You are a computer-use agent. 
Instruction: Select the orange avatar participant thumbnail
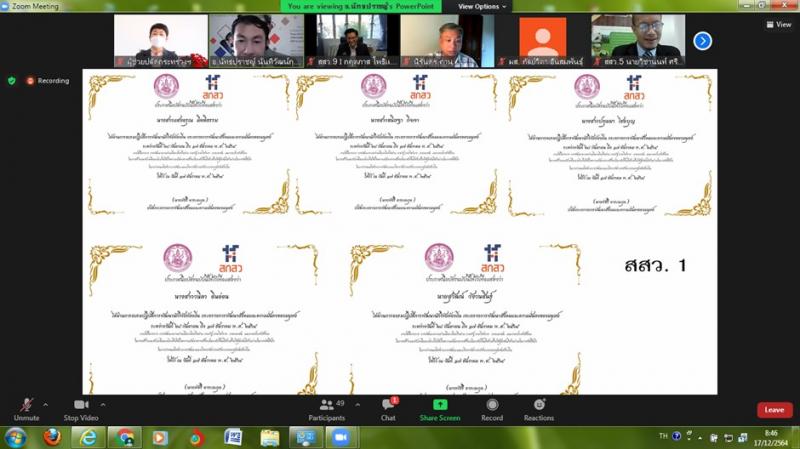(543, 41)
